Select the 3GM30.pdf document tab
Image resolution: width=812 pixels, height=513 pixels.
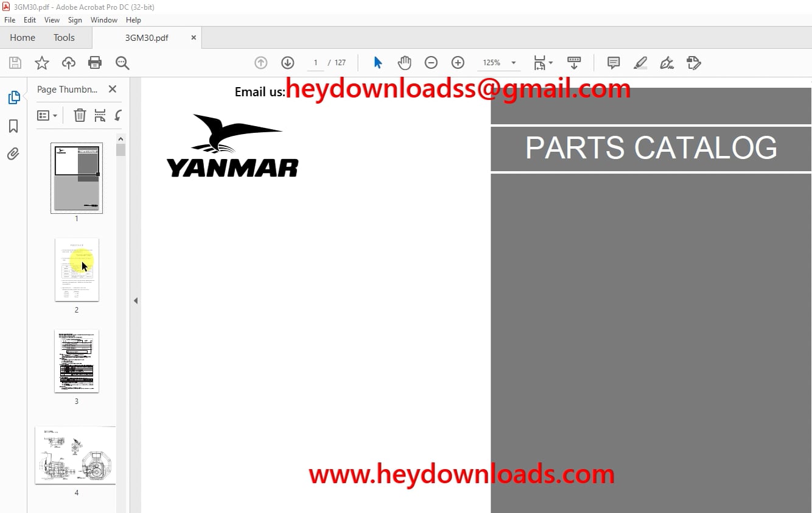(x=147, y=38)
